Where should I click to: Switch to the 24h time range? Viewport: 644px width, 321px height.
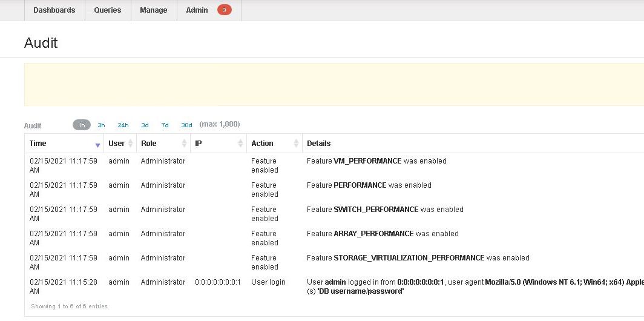(x=123, y=125)
